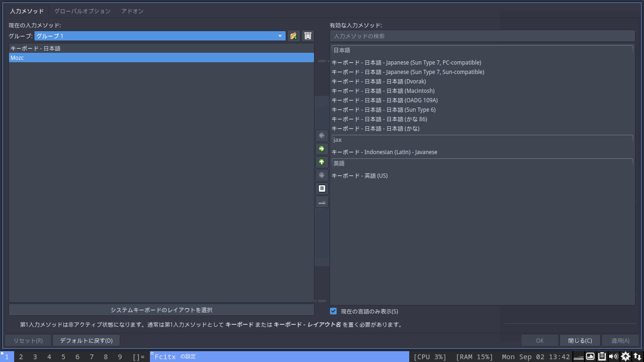Click the 適用 button
The height and width of the screenshot is (362, 644).
click(620, 340)
